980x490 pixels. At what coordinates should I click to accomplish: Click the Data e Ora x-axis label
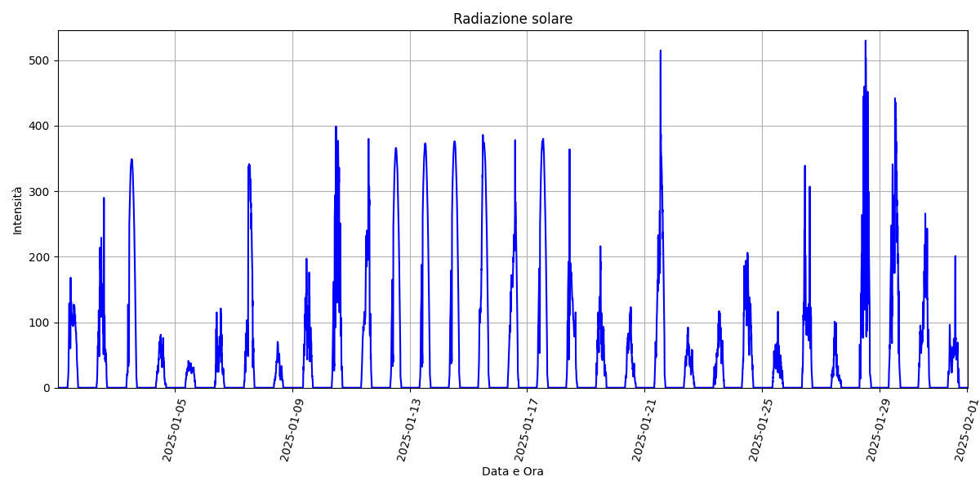tap(512, 471)
